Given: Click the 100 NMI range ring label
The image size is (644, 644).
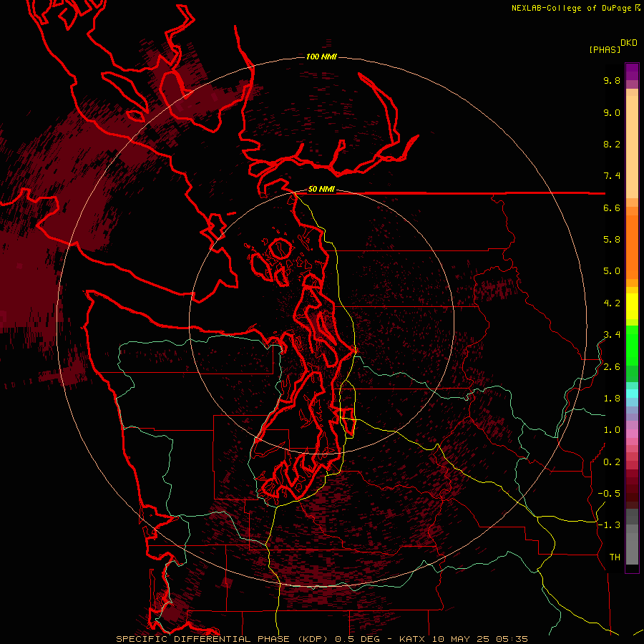Looking at the screenshot, I should [x=321, y=57].
